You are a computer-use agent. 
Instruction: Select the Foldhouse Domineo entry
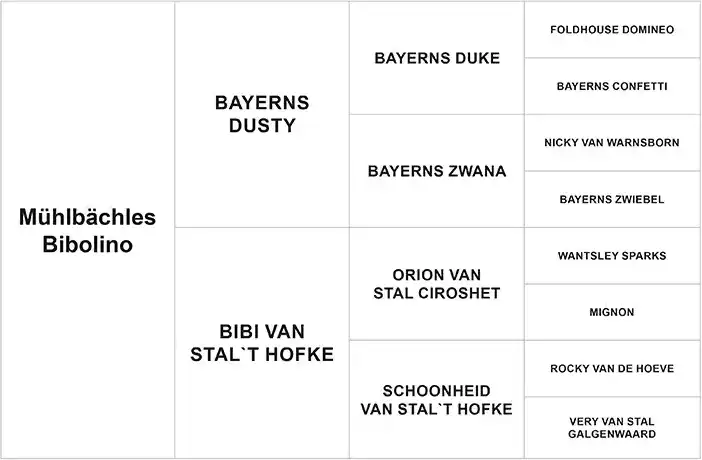pos(612,30)
